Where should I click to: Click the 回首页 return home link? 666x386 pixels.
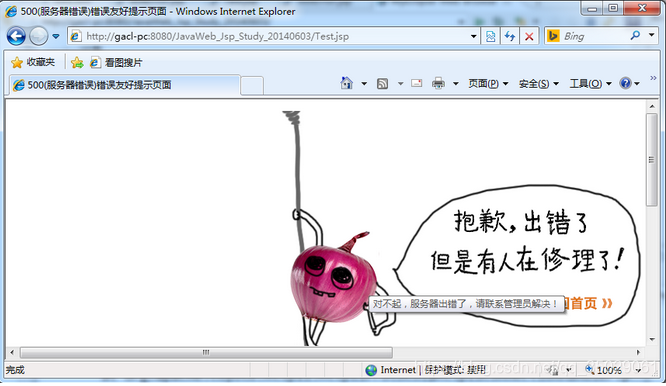click(589, 303)
